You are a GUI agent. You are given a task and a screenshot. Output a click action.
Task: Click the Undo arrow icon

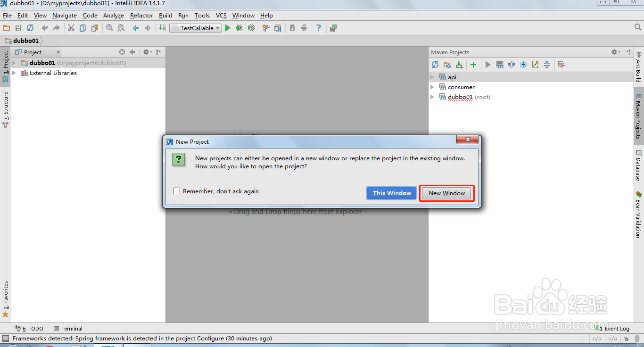tap(45, 28)
